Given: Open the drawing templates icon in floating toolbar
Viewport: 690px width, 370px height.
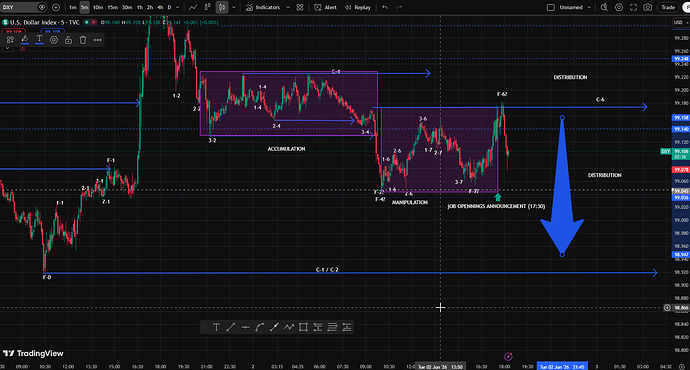Looking at the screenshot, I should (x=10, y=40).
